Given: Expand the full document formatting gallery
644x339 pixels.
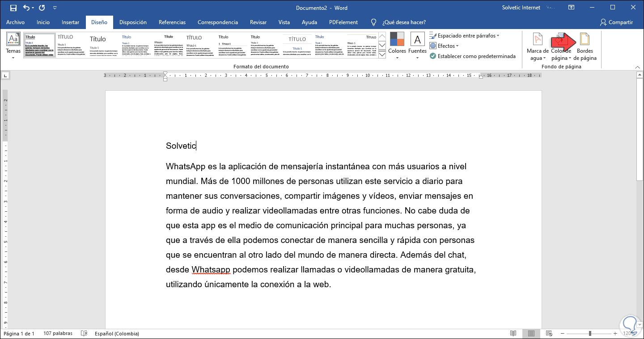Looking at the screenshot, I should pyautogui.click(x=382, y=54).
